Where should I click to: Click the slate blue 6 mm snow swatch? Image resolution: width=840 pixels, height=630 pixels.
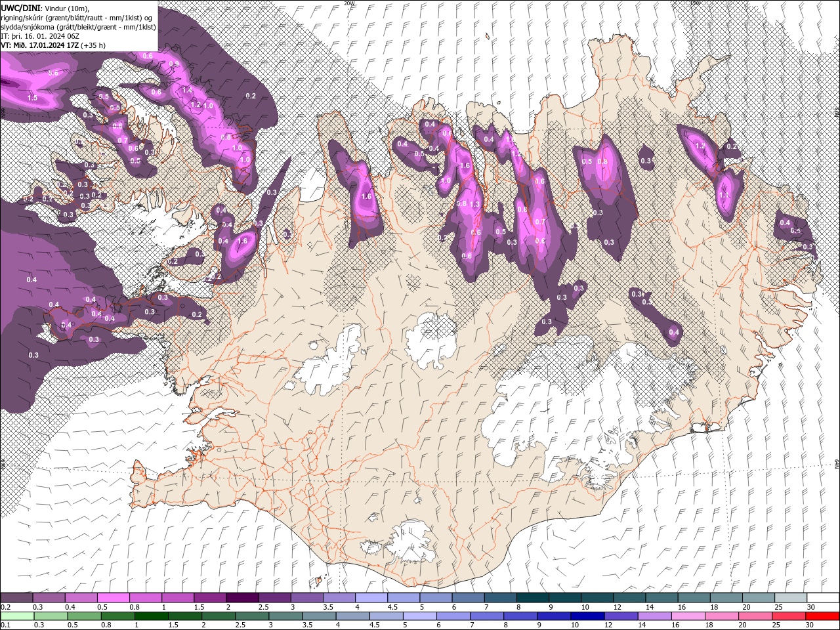point(468,598)
